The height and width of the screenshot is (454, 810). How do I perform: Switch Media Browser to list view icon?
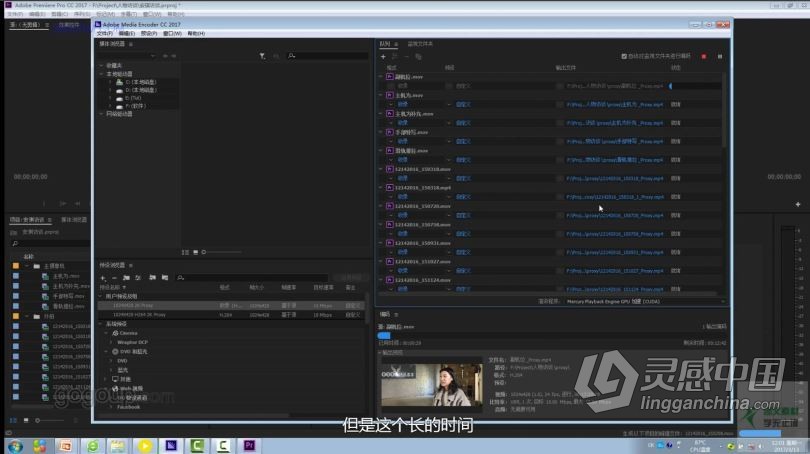coord(186,252)
